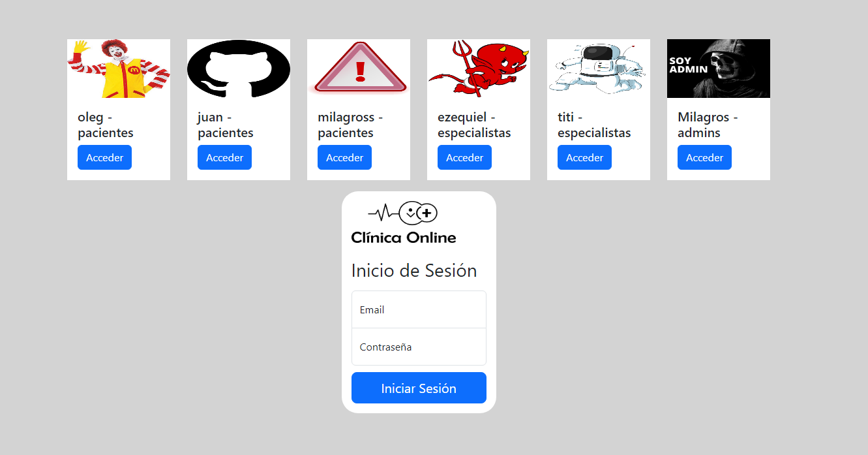Click Acceder under juan - pacientes
This screenshot has width=868, height=455.
pos(224,157)
